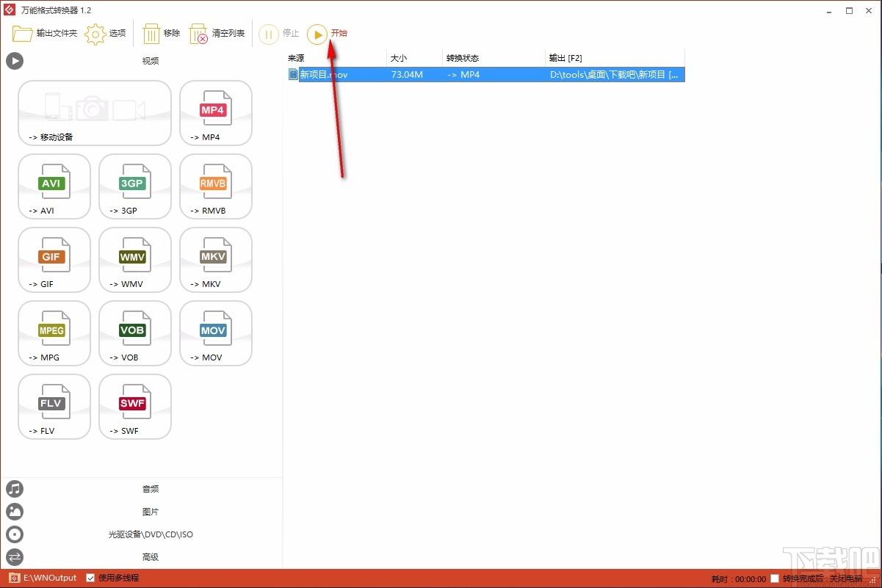Image resolution: width=882 pixels, height=588 pixels.
Task: Open 选项 settings gear
Action: 106,34
